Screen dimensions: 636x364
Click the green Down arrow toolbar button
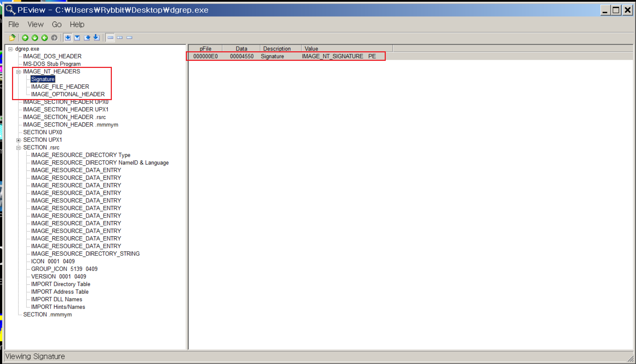(x=35, y=37)
